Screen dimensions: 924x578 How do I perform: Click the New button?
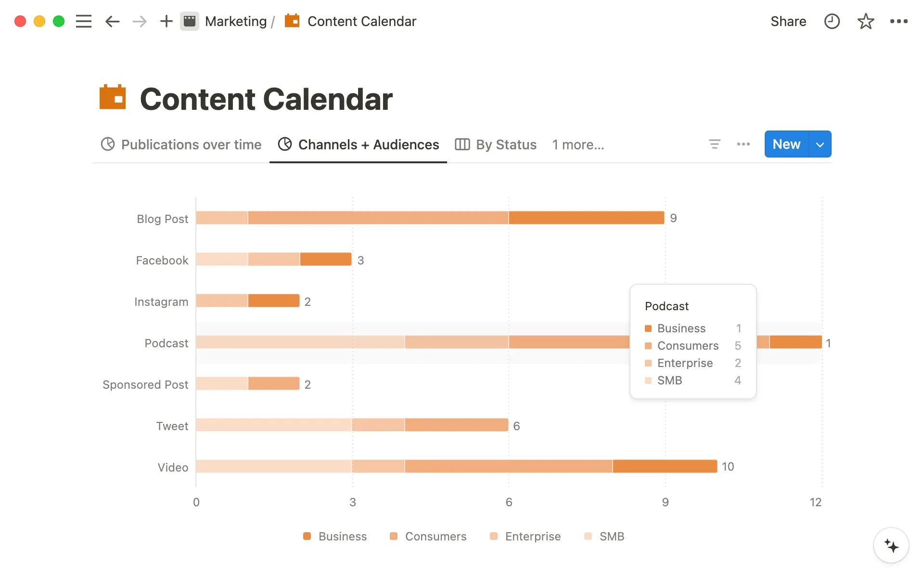[785, 144]
